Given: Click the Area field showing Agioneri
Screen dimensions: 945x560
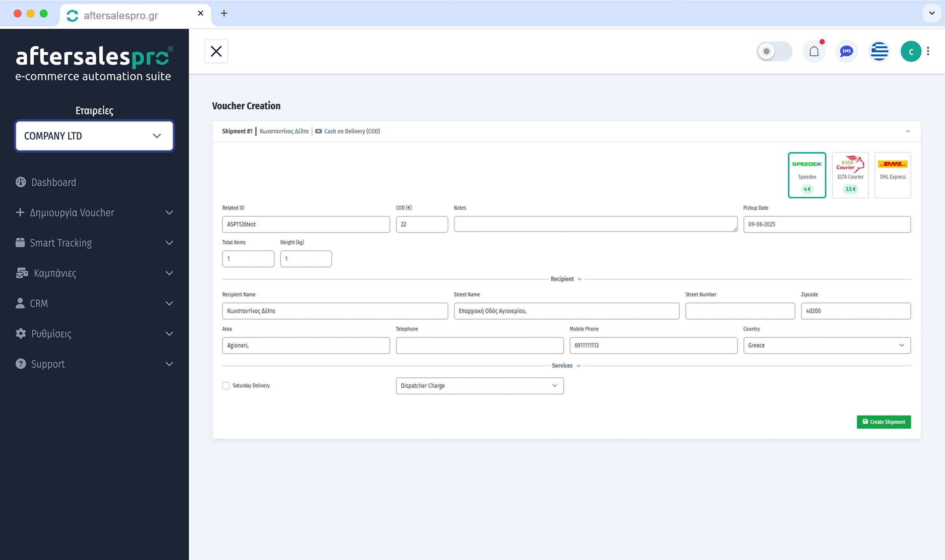Looking at the screenshot, I should point(306,345).
